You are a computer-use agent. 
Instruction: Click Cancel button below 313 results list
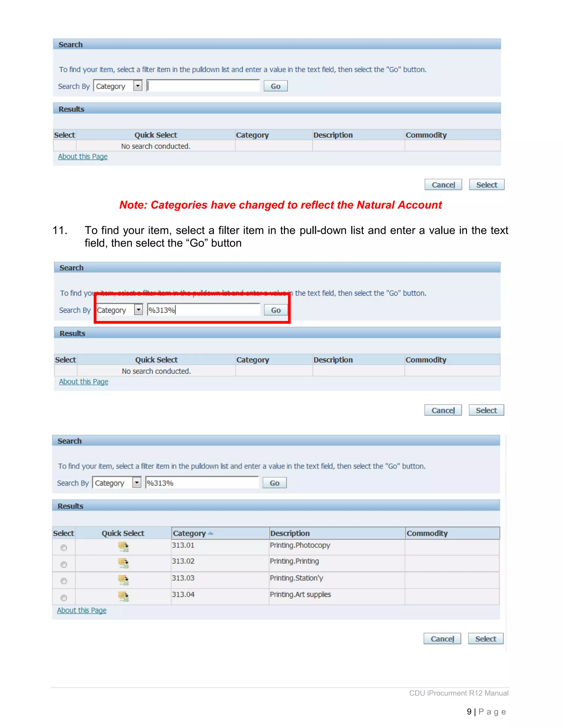click(442, 639)
